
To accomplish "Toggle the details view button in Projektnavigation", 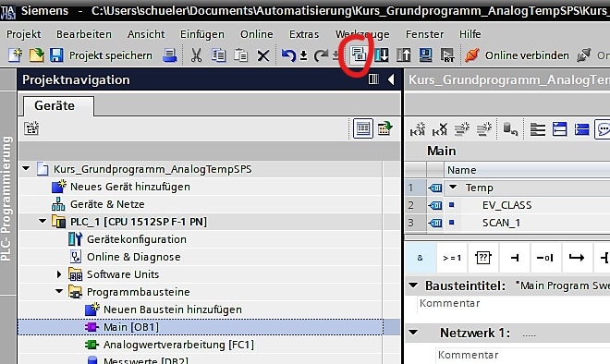I will pyautogui.click(x=363, y=128).
